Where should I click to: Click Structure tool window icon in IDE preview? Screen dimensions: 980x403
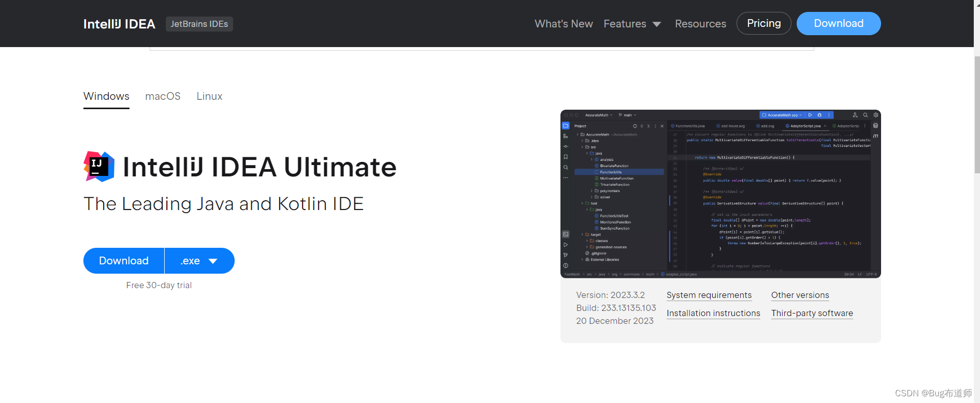(566, 136)
